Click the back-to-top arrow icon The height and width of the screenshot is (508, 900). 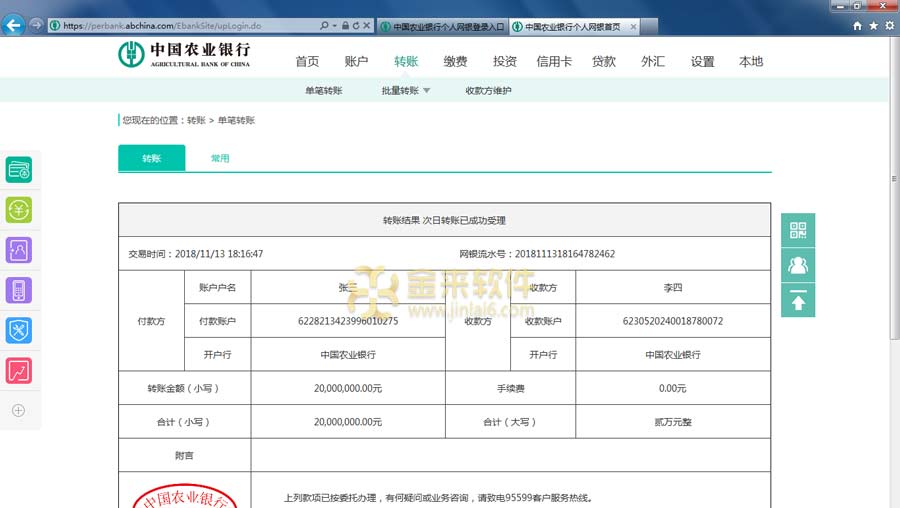tap(798, 300)
